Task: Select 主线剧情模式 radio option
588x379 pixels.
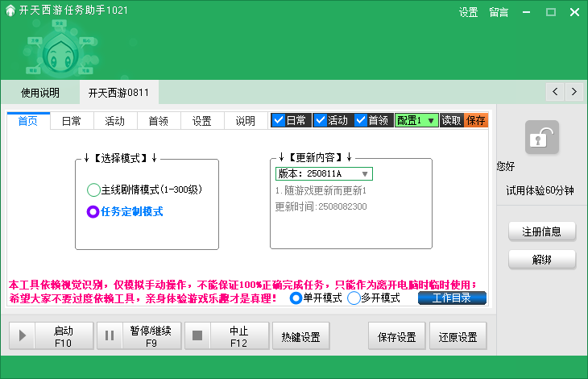Action: [x=93, y=190]
